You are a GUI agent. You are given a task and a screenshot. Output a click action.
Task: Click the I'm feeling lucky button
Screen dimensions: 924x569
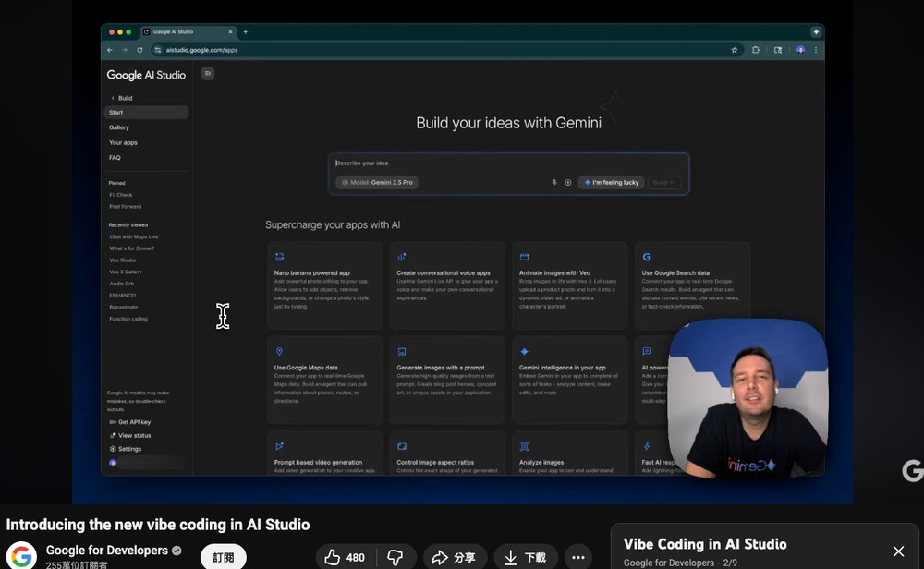click(x=611, y=182)
